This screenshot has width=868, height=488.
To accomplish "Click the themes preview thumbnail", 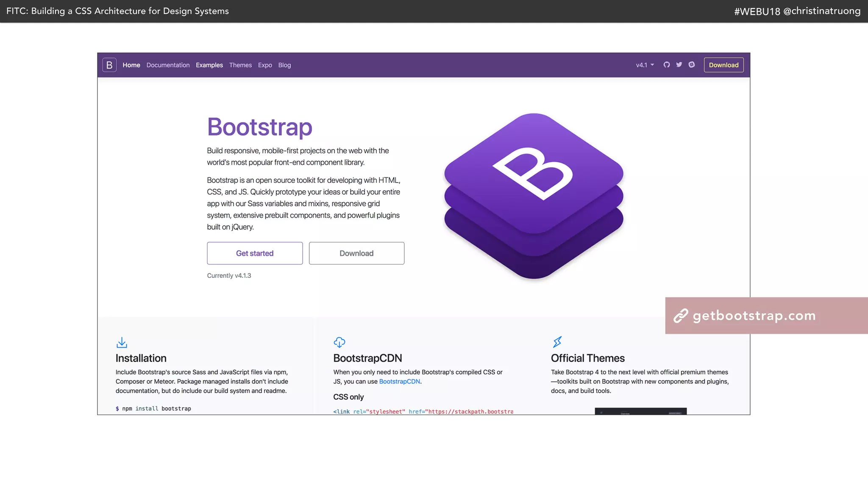I will tap(640, 411).
